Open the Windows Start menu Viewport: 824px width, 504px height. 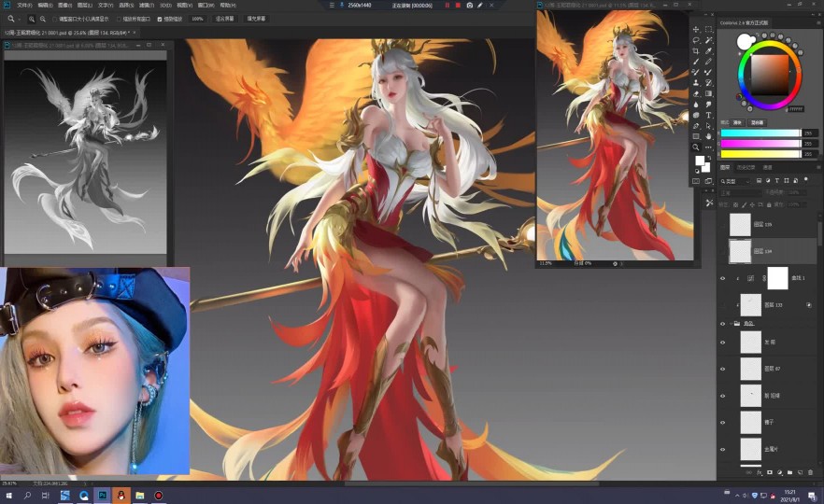click(9, 495)
